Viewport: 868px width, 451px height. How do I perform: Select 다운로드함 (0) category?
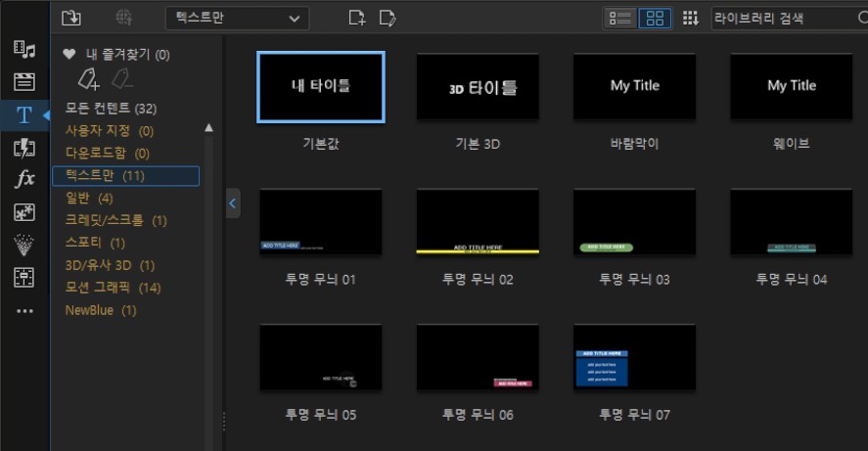tap(108, 153)
